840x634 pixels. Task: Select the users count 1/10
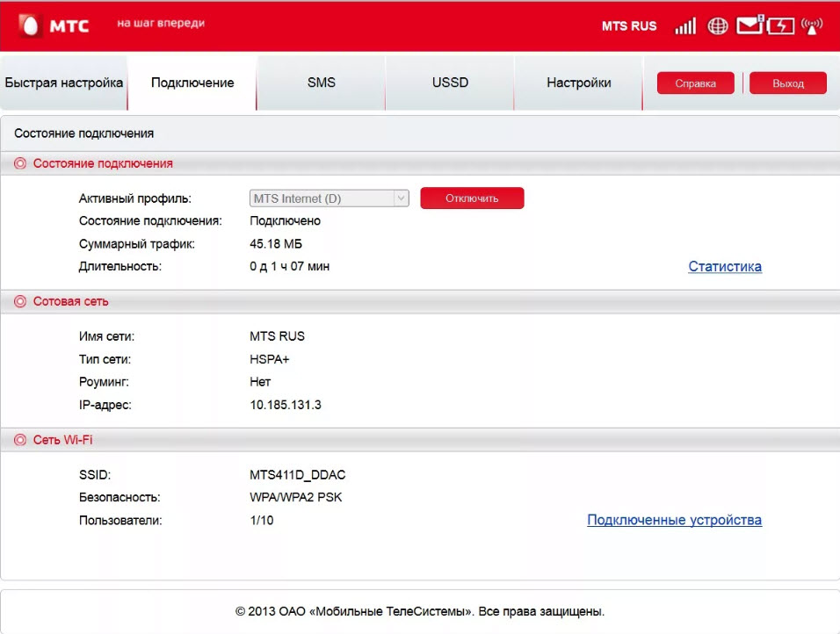pos(262,520)
